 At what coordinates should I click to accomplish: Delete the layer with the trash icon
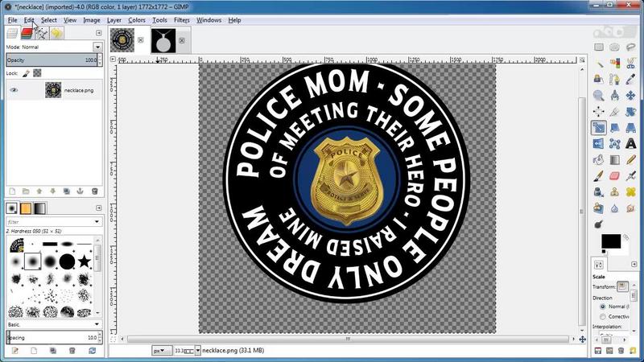94,191
